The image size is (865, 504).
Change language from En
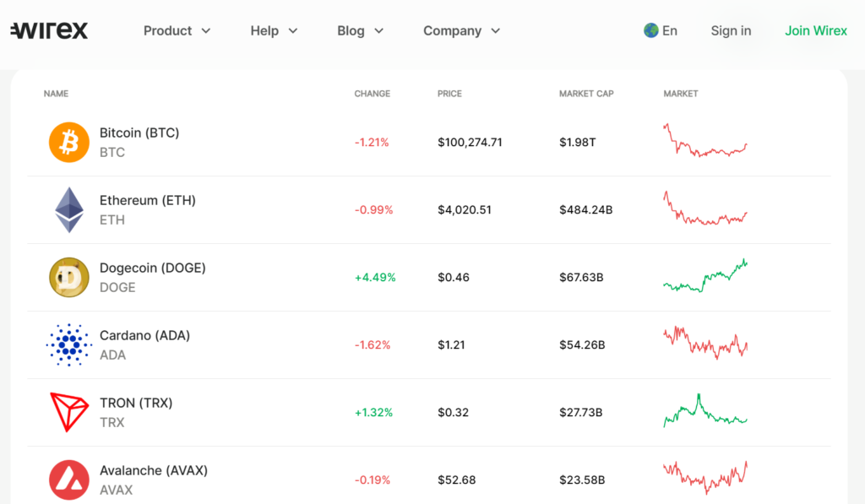[670, 31]
